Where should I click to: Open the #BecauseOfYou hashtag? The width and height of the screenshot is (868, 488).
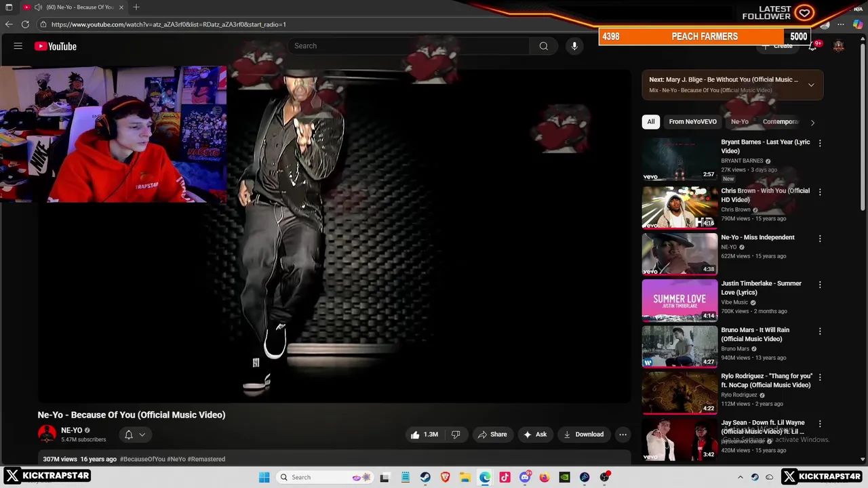tap(142, 459)
